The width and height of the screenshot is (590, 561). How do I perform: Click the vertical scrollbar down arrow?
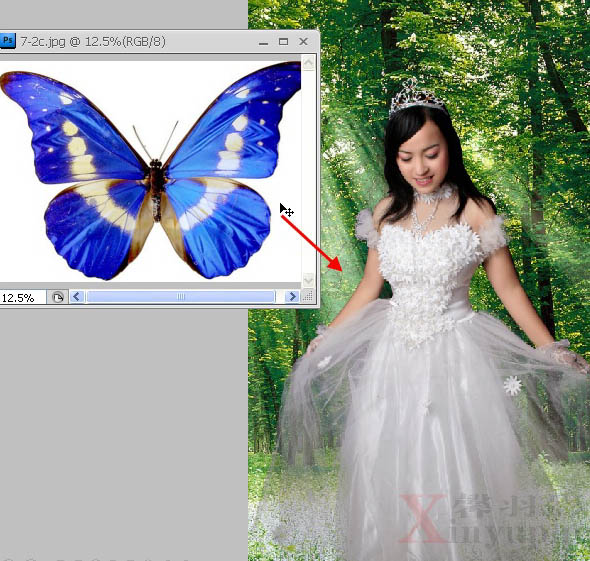click(x=309, y=280)
